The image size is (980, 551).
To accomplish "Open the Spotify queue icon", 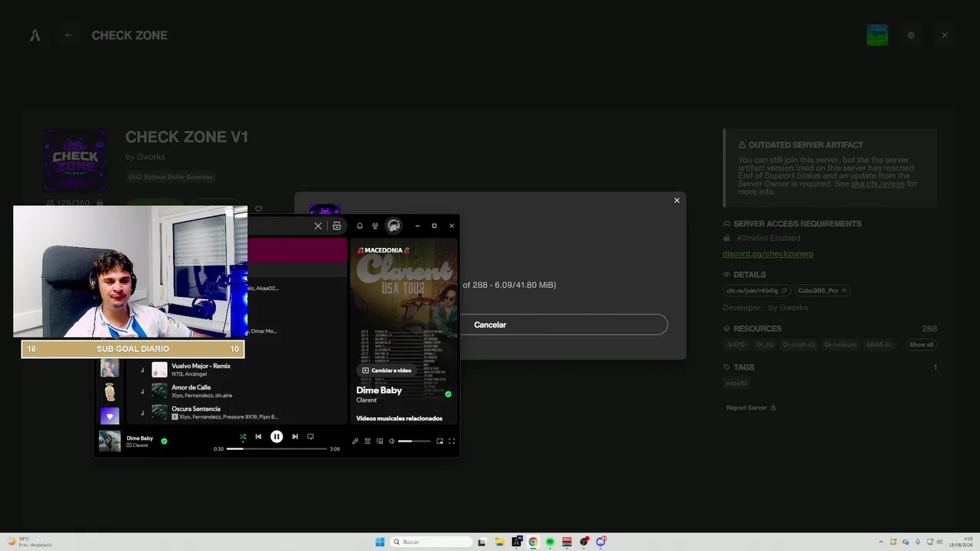I will point(367,441).
